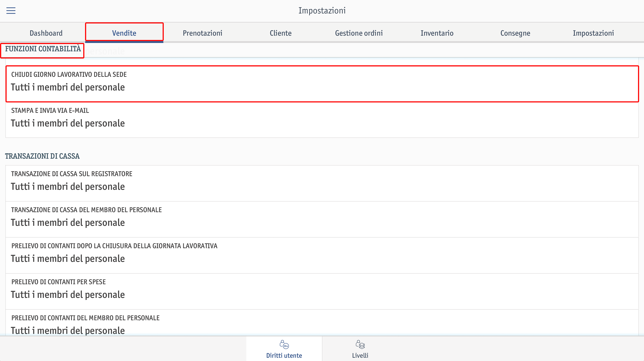Switch to the Gestione ordini tab
This screenshot has height=361, width=644.
[359, 33]
